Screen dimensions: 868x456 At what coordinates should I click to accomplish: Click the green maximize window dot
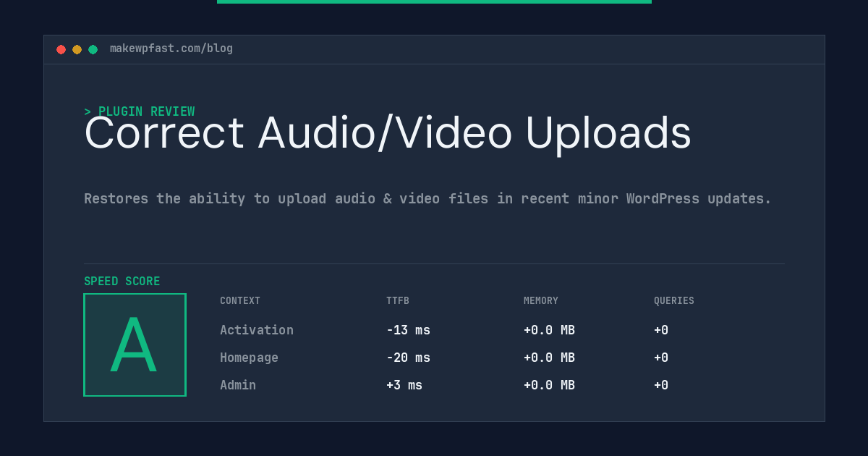93,49
